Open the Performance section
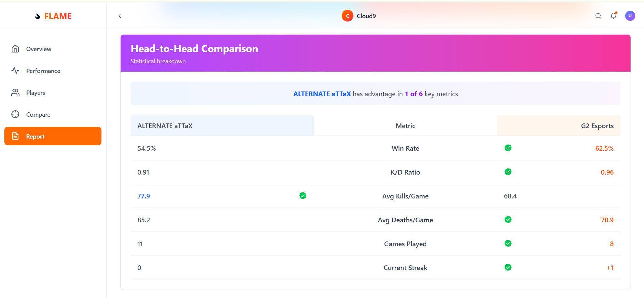The width and height of the screenshot is (644, 298). [53, 71]
